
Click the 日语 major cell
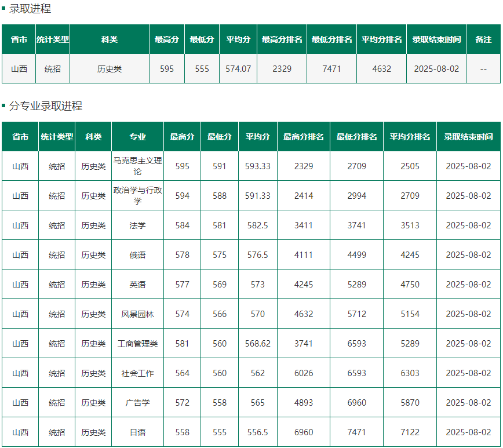(x=137, y=432)
